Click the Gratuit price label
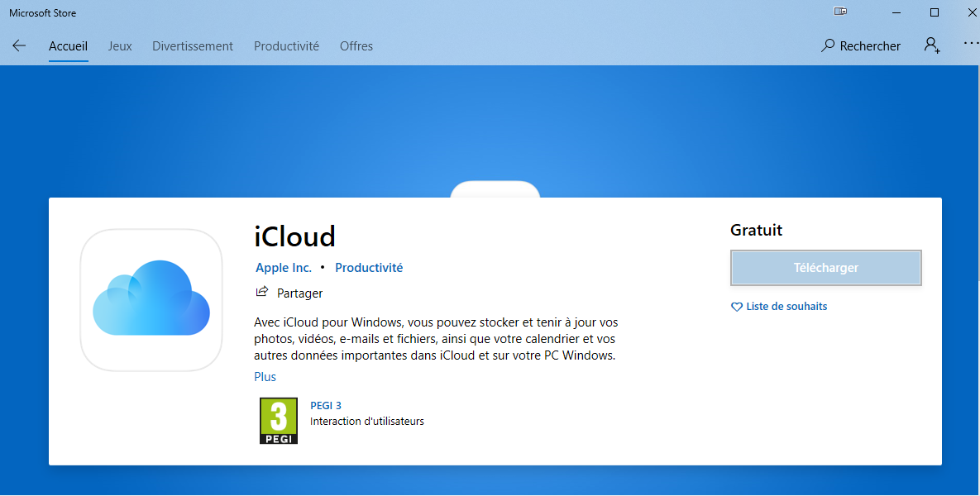Image resolution: width=980 pixels, height=496 pixels. 756,230
